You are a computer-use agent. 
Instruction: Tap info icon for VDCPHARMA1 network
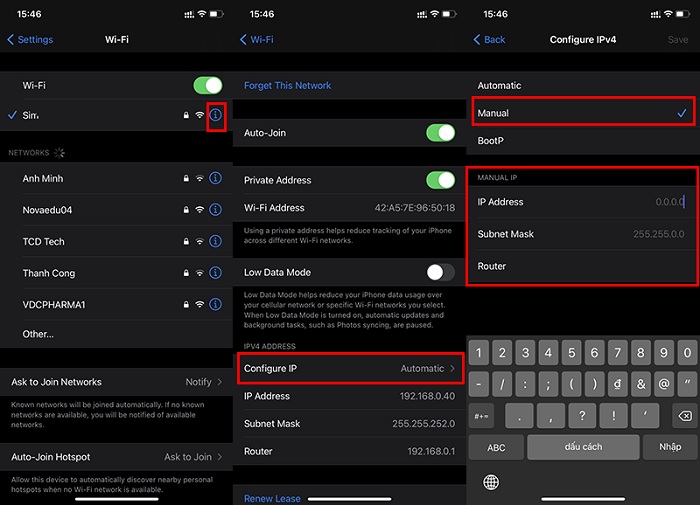click(x=215, y=304)
